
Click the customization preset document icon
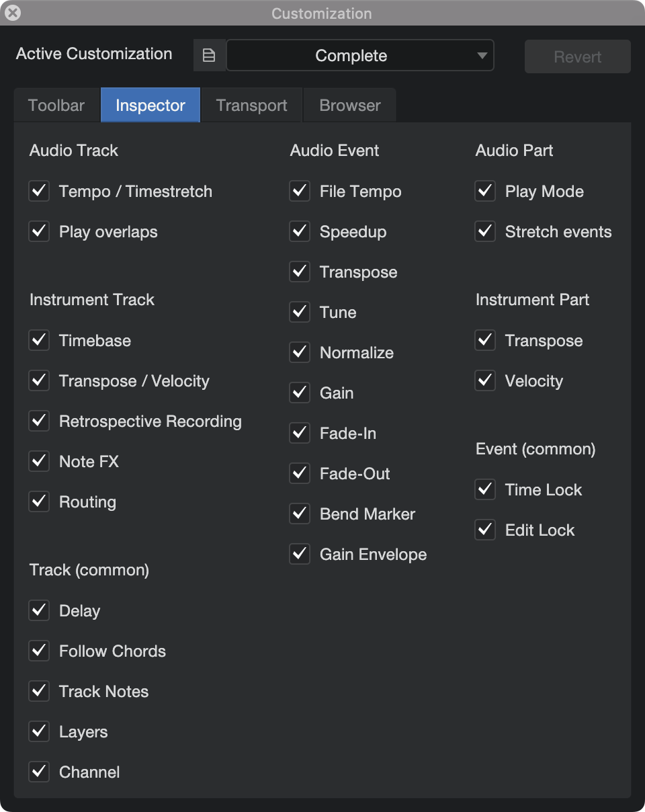[x=209, y=56]
